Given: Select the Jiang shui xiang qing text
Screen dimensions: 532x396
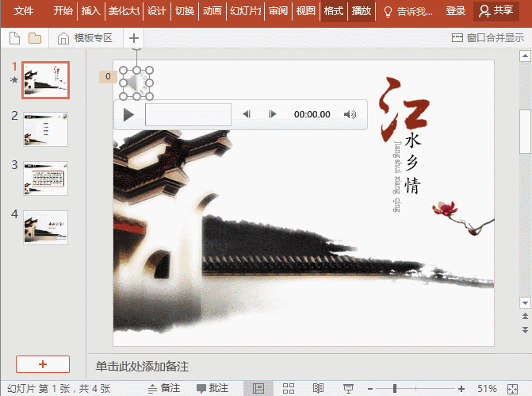Looking at the screenshot, I should click(x=396, y=177).
